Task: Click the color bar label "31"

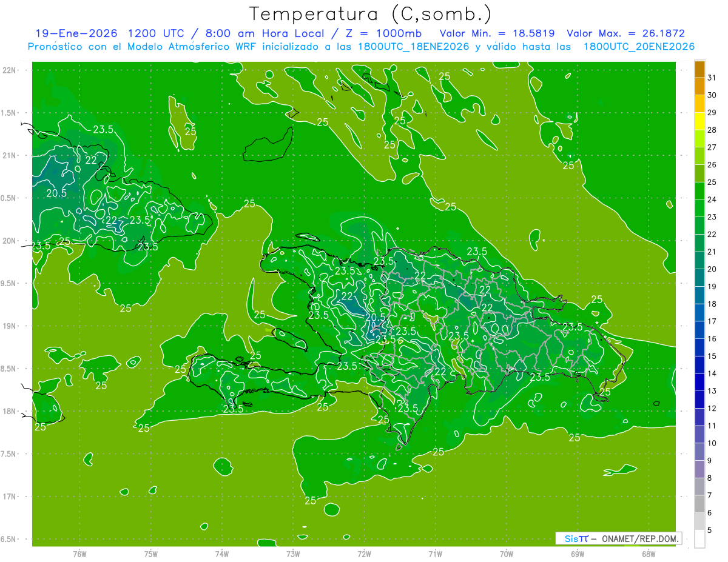Action: (x=712, y=78)
